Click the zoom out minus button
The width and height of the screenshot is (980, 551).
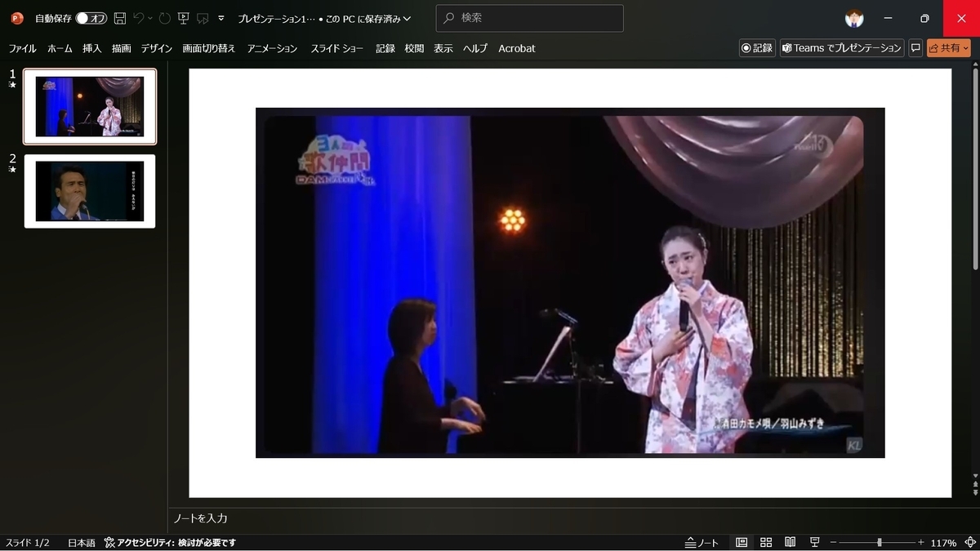(833, 543)
